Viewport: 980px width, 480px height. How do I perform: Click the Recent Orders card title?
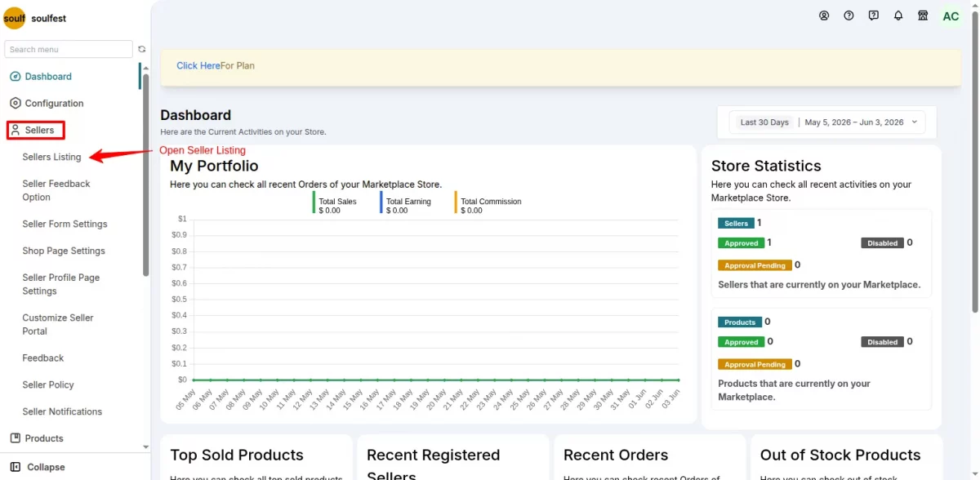pyautogui.click(x=616, y=456)
